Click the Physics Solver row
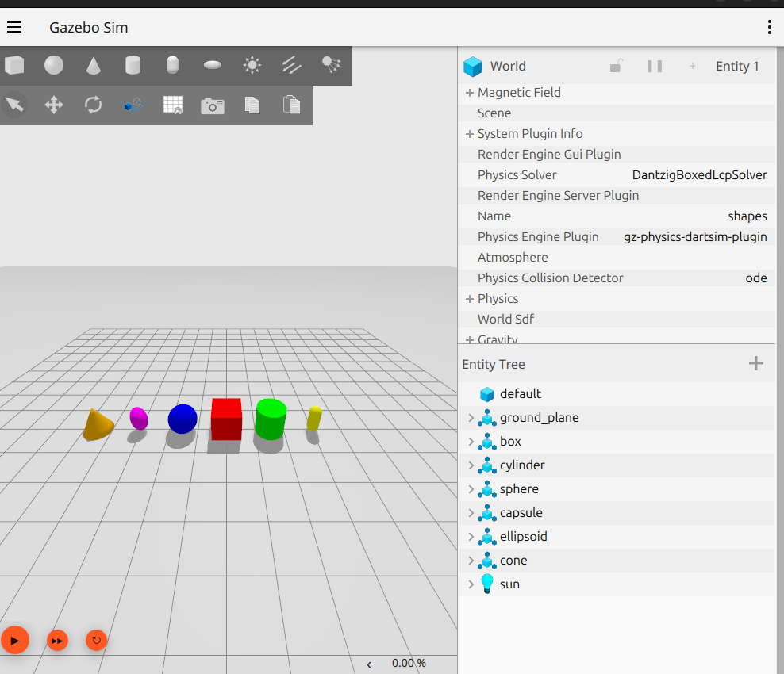Image resolution: width=784 pixels, height=674 pixels. [x=617, y=175]
